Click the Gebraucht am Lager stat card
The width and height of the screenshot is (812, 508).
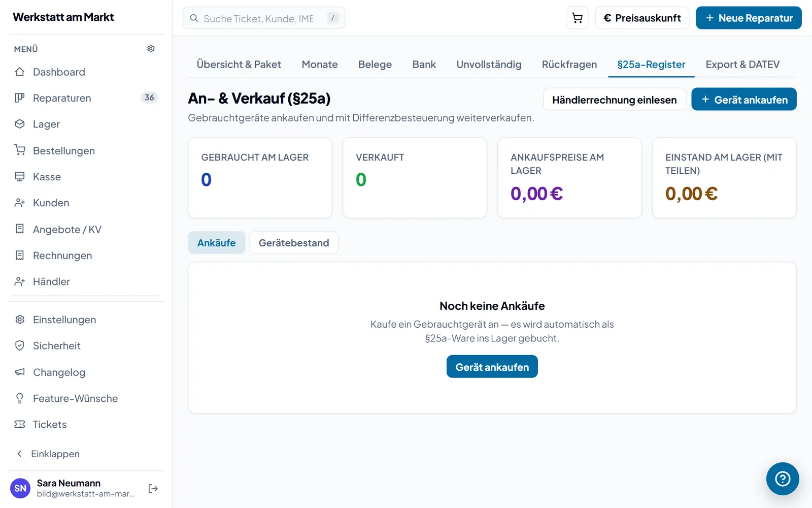point(260,178)
